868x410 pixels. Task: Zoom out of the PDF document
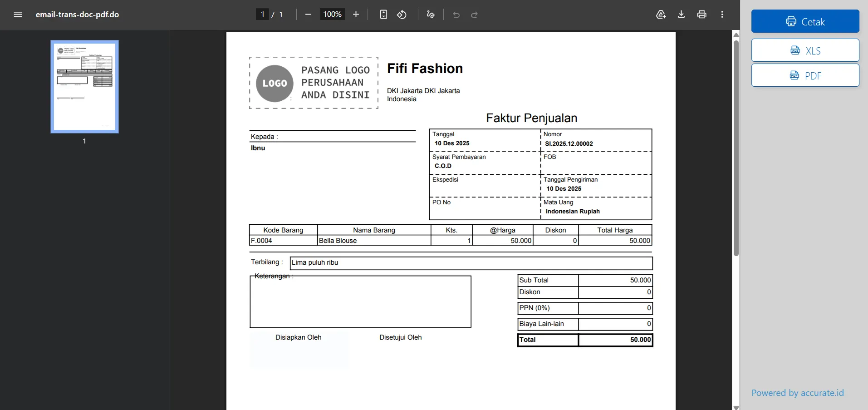[309, 15]
